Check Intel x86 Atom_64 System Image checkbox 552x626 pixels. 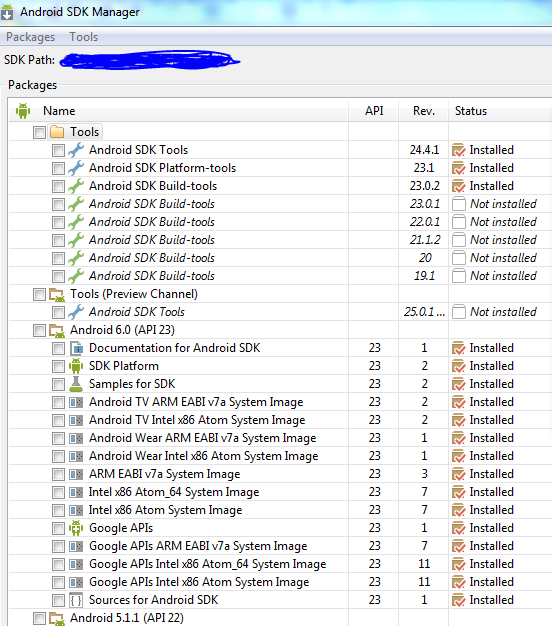(58, 493)
